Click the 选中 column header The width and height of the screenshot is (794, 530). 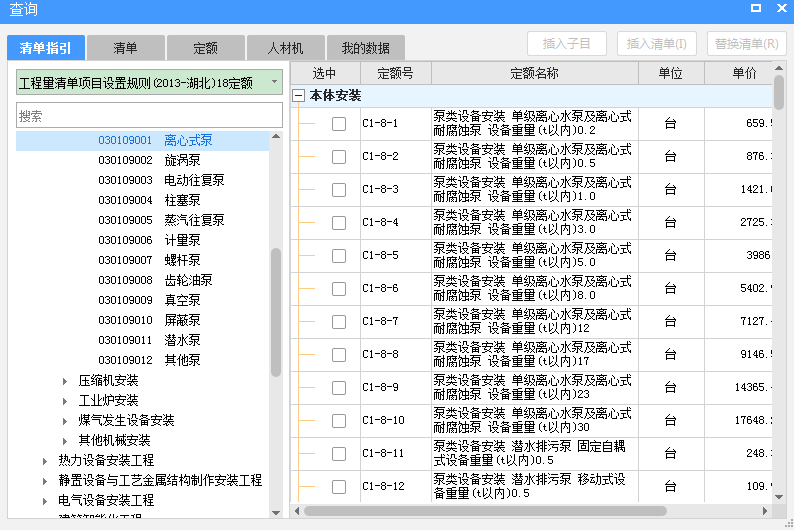[325, 73]
